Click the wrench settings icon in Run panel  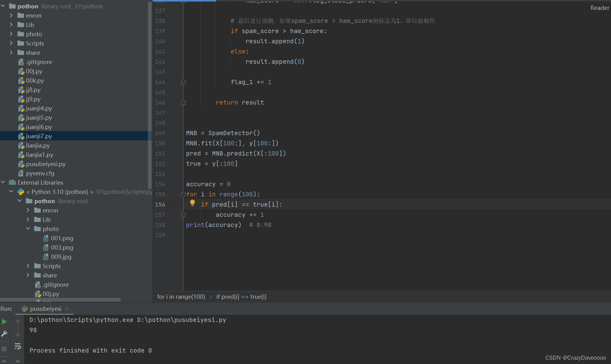point(4,334)
